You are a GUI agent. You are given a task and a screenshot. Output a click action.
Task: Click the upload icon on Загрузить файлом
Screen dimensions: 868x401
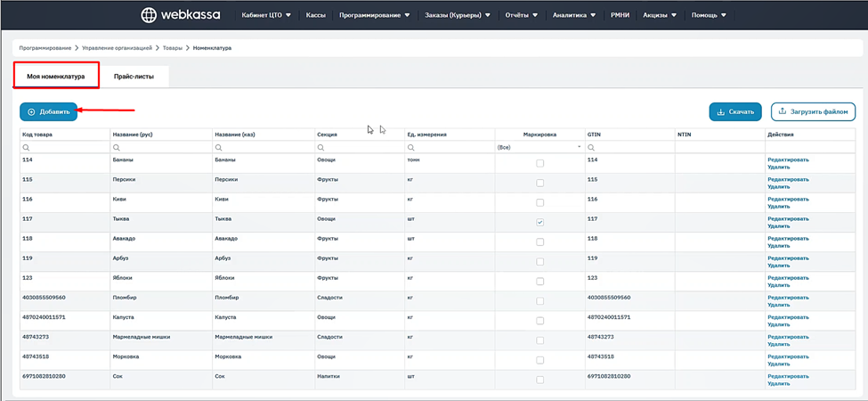(x=783, y=111)
